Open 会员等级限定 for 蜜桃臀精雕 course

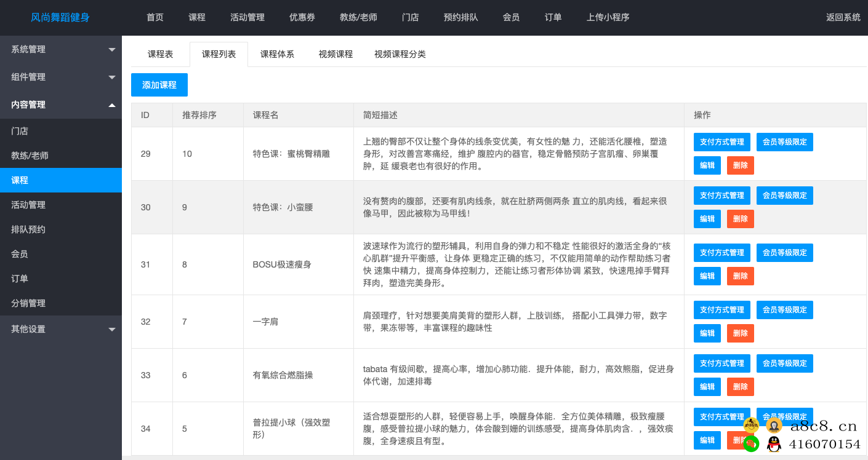[785, 142]
